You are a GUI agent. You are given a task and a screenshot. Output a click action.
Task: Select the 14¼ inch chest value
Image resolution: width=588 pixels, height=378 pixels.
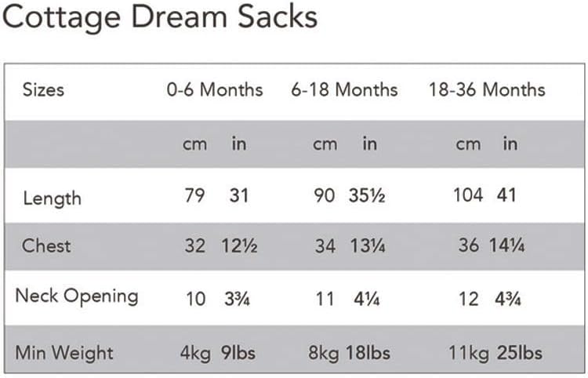507,245
